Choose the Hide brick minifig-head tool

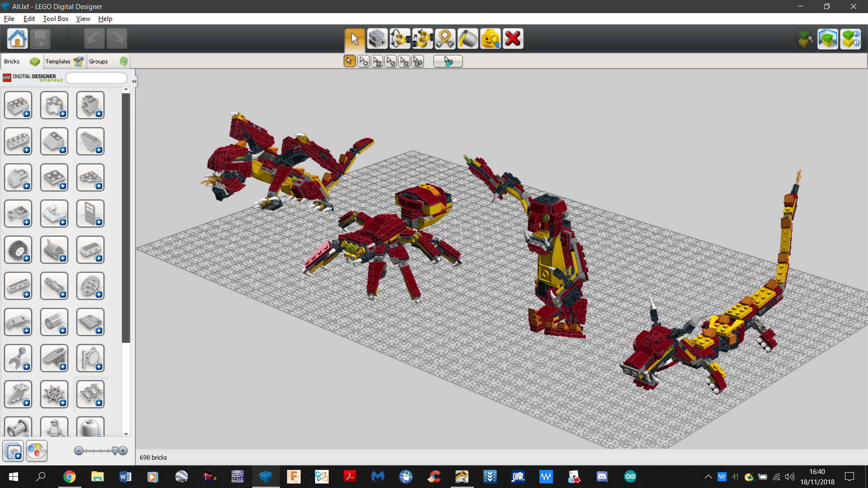tap(490, 39)
